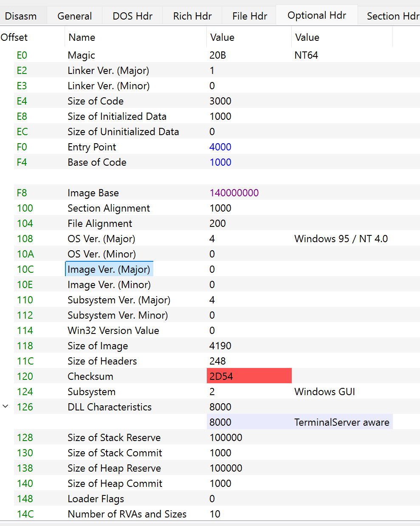Click offset F8 for Image Base
This screenshot has height=526, width=420.
click(x=22, y=193)
